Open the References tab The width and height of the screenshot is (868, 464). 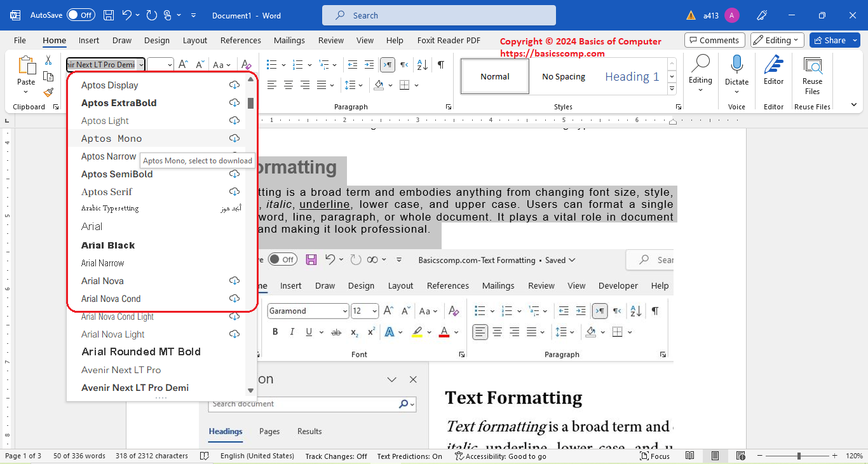241,40
